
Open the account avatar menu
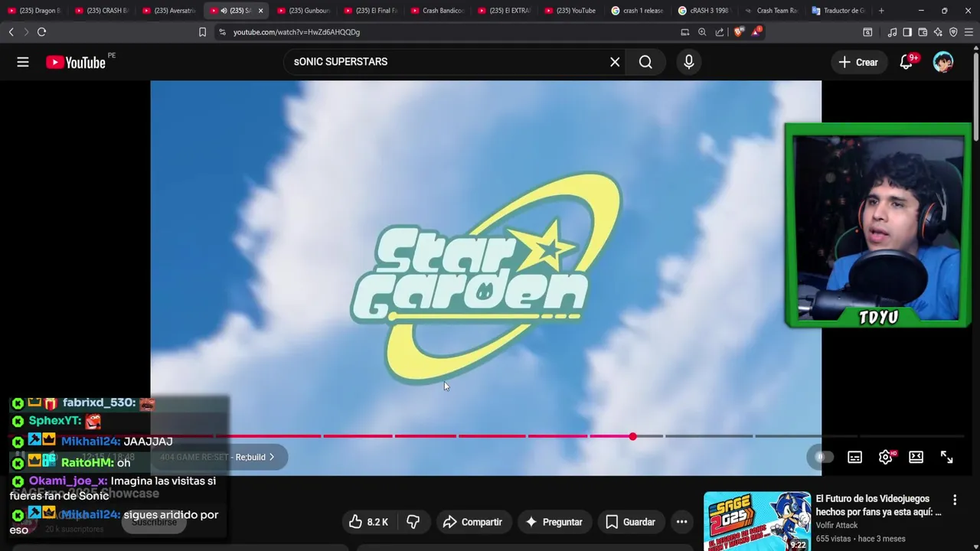click(x=943, y=62)
